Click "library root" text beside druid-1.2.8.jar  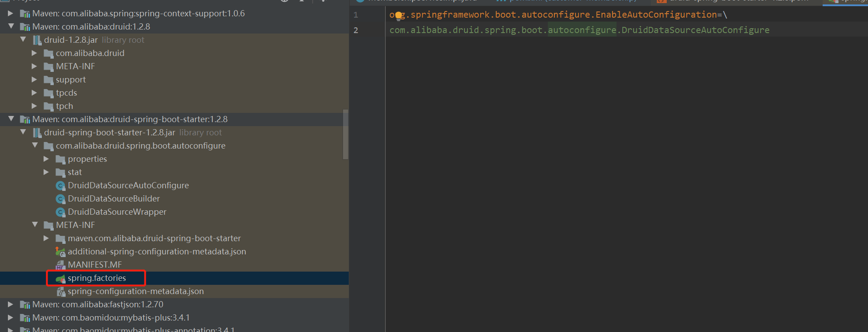coord(123,40)
